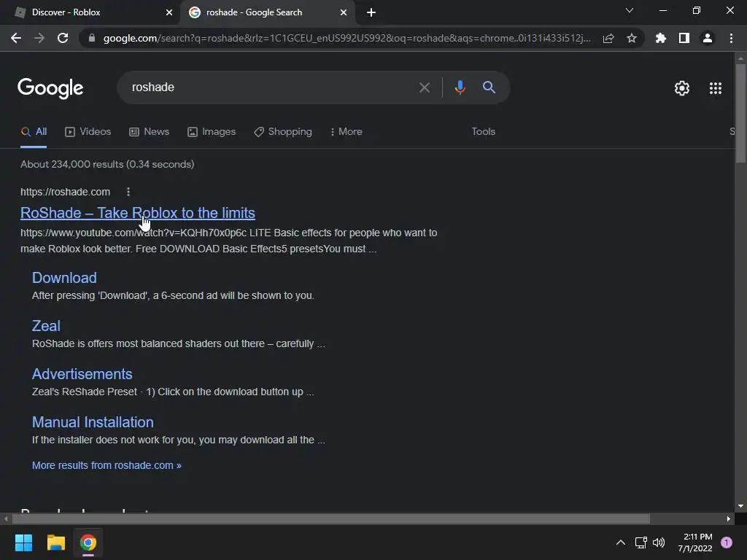Open File Explorer from the taskbar
Viewport: 747px width, 560px height.
click(x=55, y=542)
